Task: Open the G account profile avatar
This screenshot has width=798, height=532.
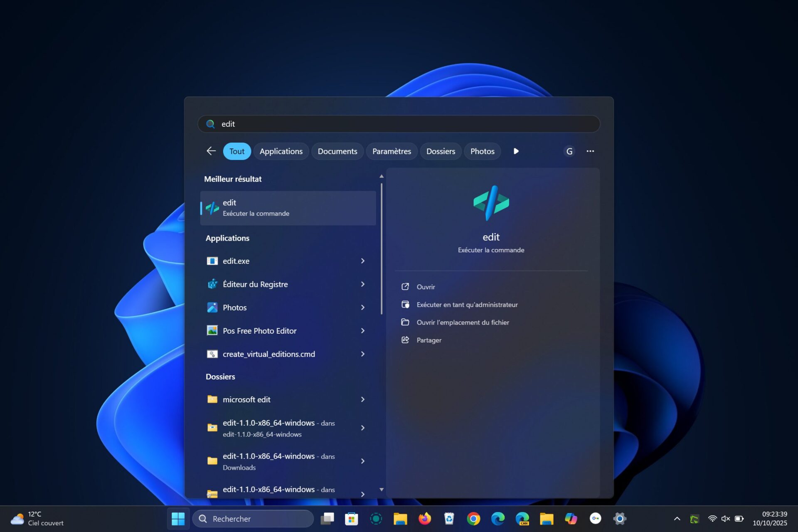Action: coord(569,151)
